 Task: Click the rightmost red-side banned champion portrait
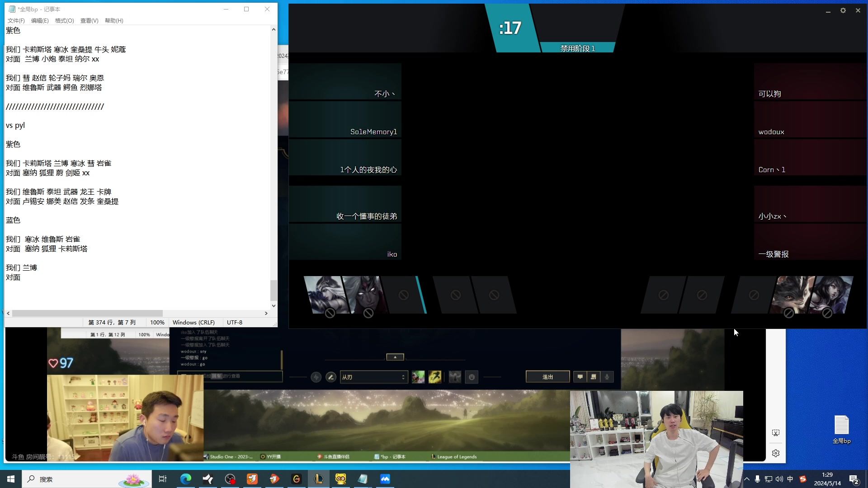click(831, 295)
